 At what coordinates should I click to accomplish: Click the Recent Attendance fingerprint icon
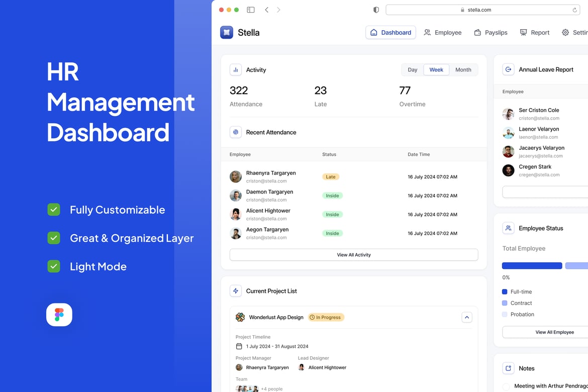[235, 132]
